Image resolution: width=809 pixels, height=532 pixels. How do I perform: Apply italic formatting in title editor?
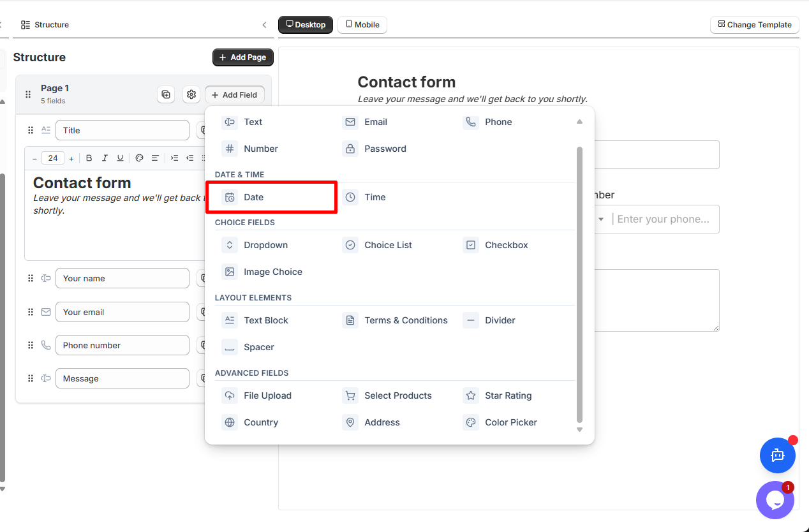(105, 158)
